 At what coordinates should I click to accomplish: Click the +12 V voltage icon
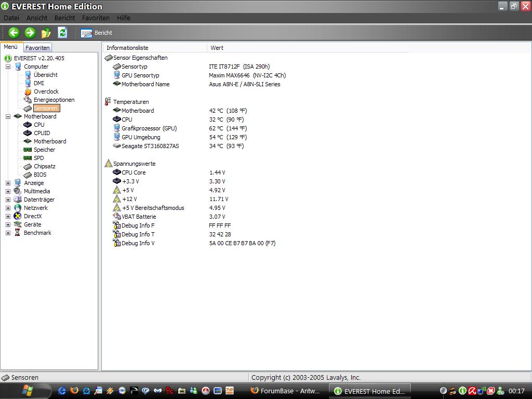coord(117,199)
